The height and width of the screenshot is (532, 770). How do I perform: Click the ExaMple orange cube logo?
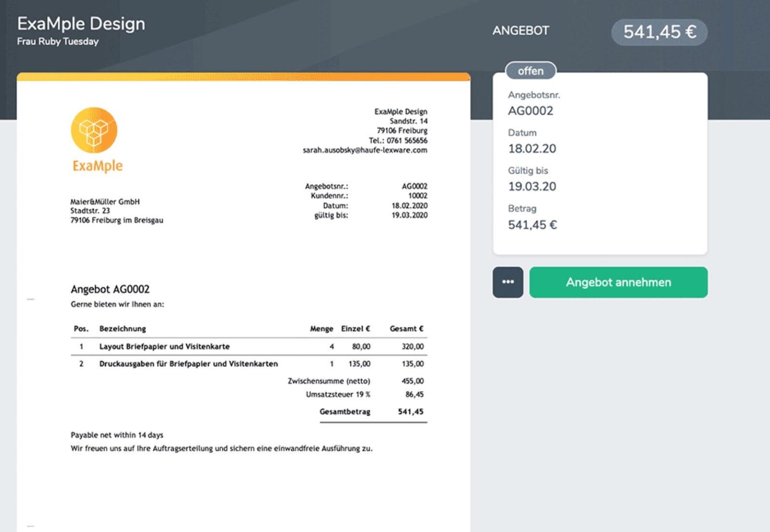click(x=94, y=130)
